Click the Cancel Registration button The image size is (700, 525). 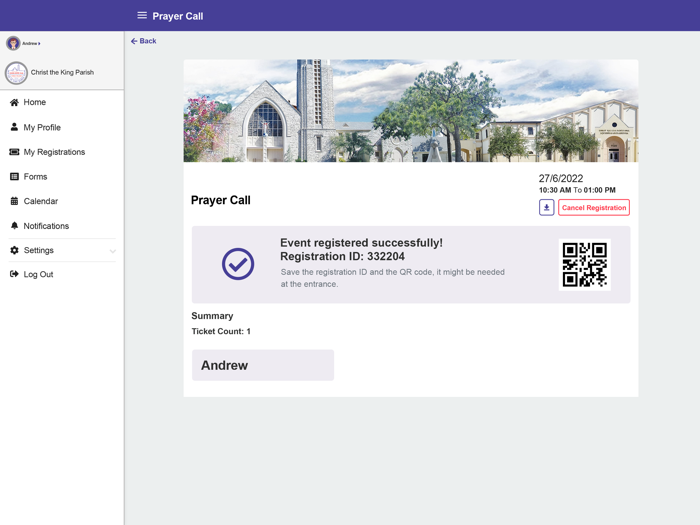594,208
